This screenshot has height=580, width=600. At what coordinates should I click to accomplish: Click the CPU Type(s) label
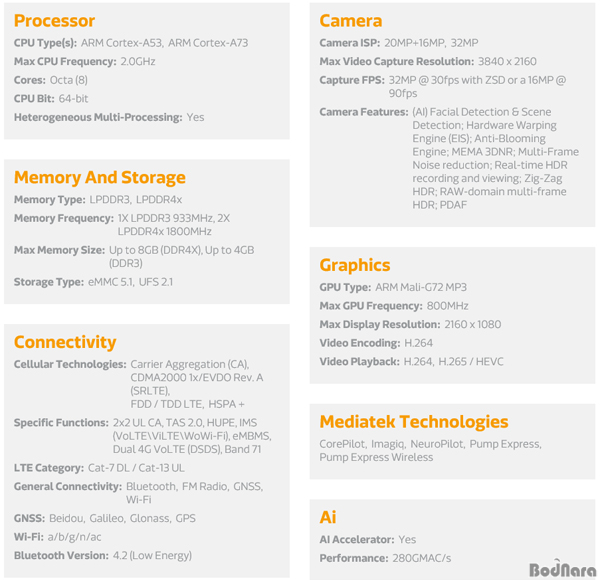click(x=45, y=43)
